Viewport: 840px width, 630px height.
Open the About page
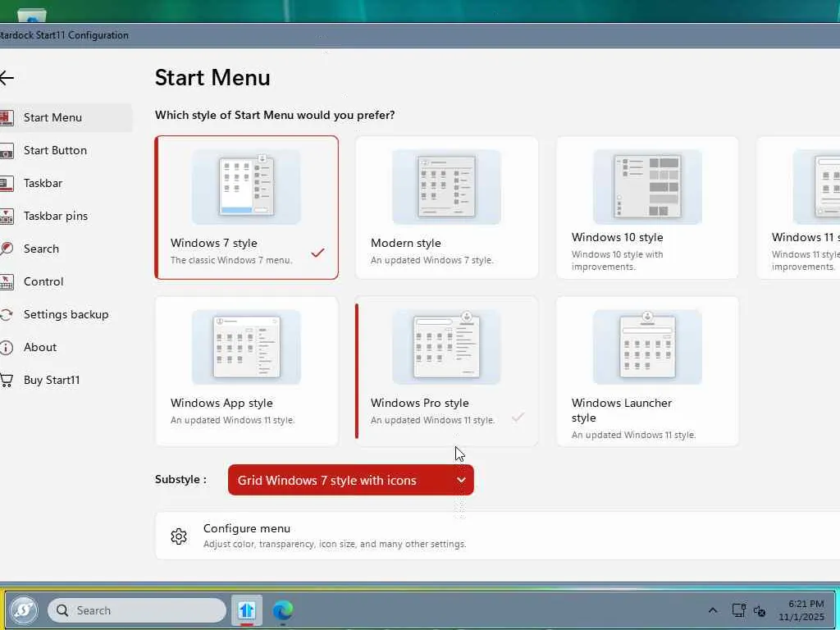click(x=66, y=347)
